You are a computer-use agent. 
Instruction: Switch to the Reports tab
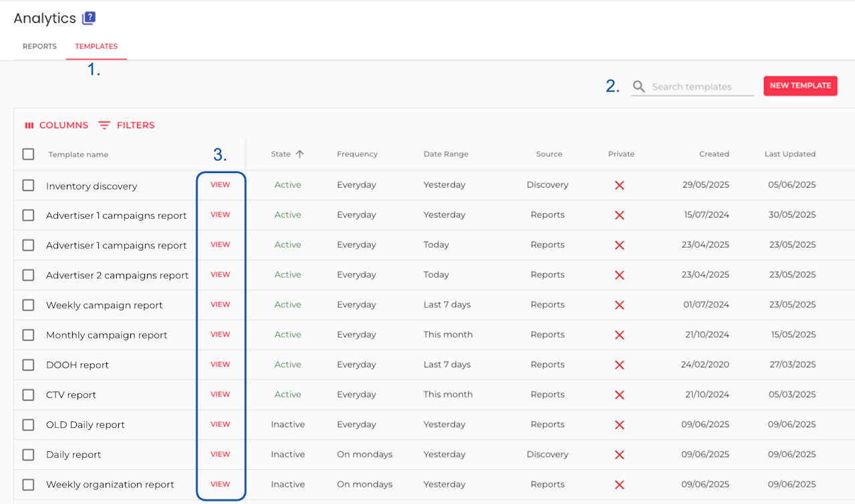pos(39,47)
